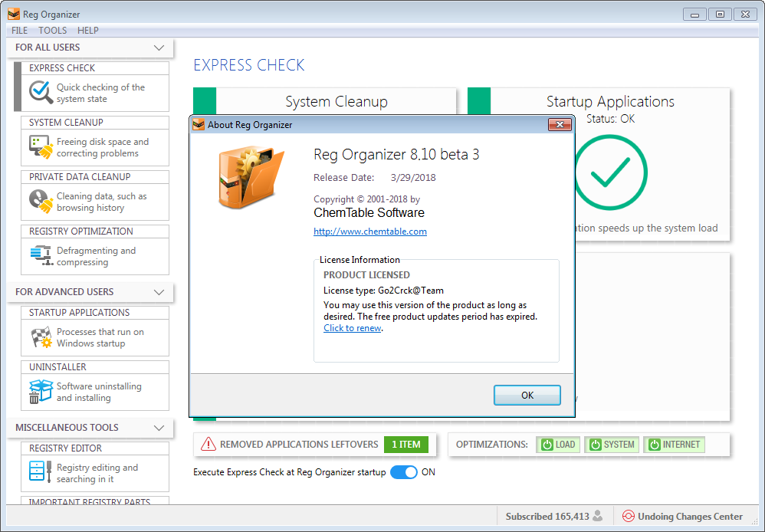Click the Reg Organizer icon in the main title bar
The image size is (765, 532).
pyautogui.click(x=14, y=14)
